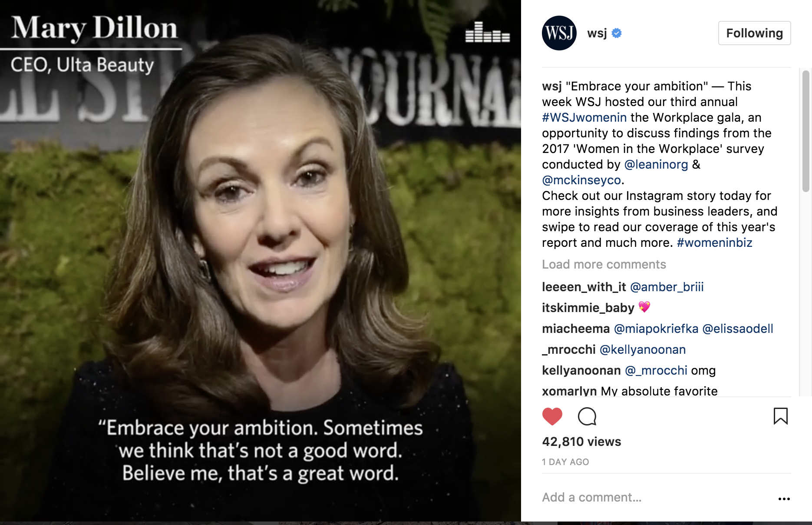
Task: Open the @amber_briii mention
Action: (x=667, y=287)
